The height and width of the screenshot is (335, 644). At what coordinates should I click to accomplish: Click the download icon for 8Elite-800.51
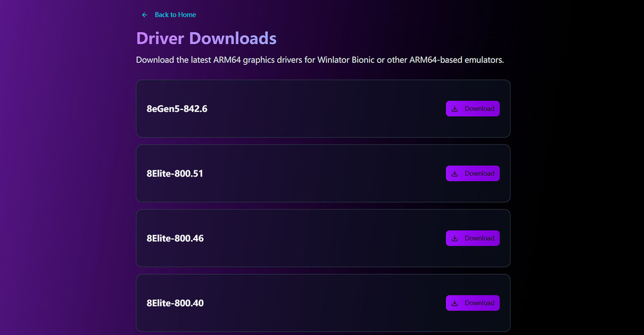coord(455,173)
